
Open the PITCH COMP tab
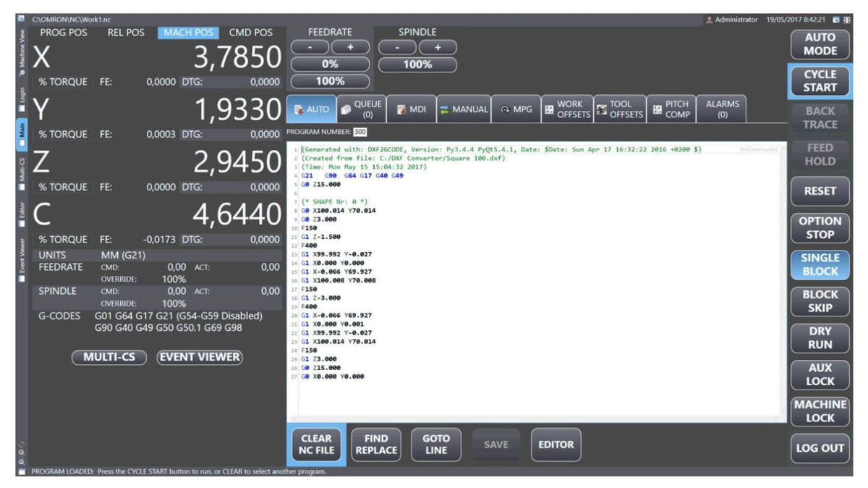pos(671,109)
